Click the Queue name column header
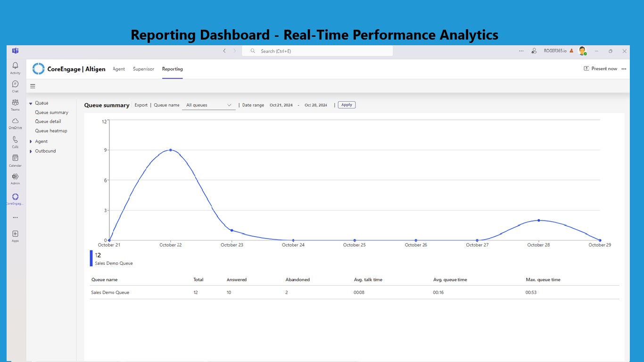The image size is (644, 362). coord(104,280)
